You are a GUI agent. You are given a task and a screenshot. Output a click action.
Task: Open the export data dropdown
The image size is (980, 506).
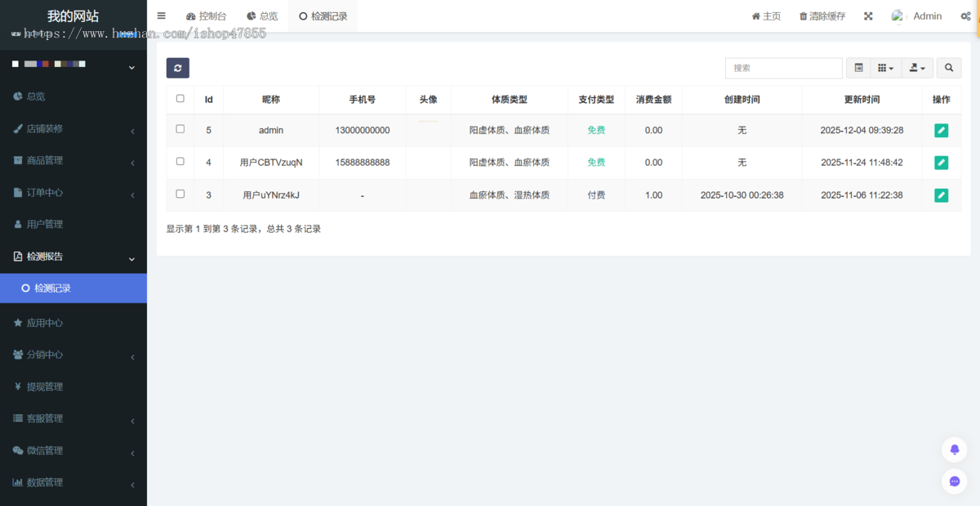[918, 68]
